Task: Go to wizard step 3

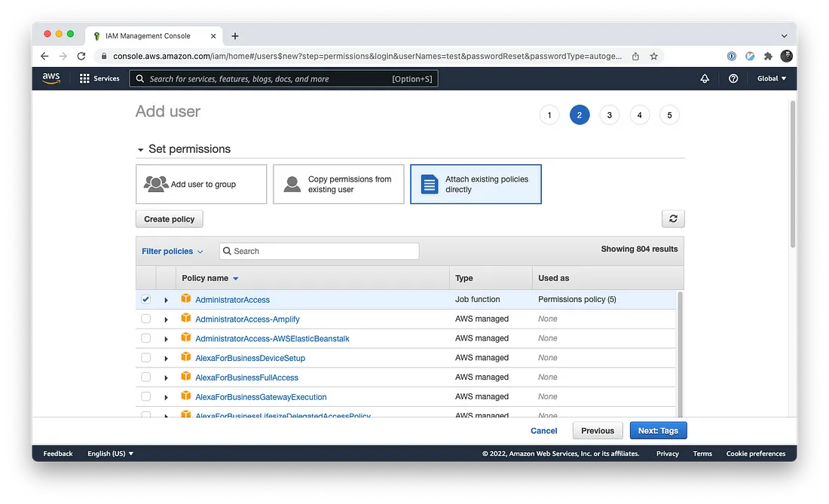Action: (x=610, y=115)
